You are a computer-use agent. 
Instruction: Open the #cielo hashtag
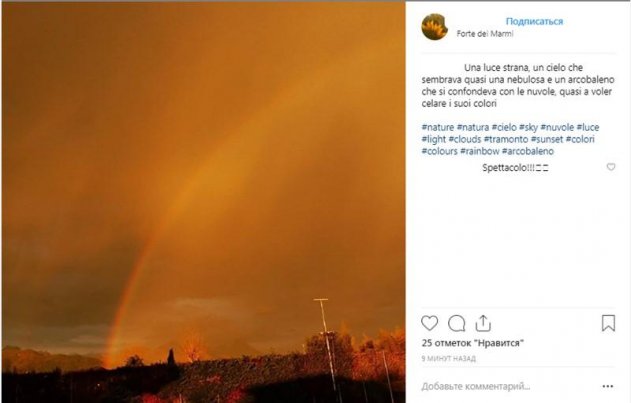(504, 127)
